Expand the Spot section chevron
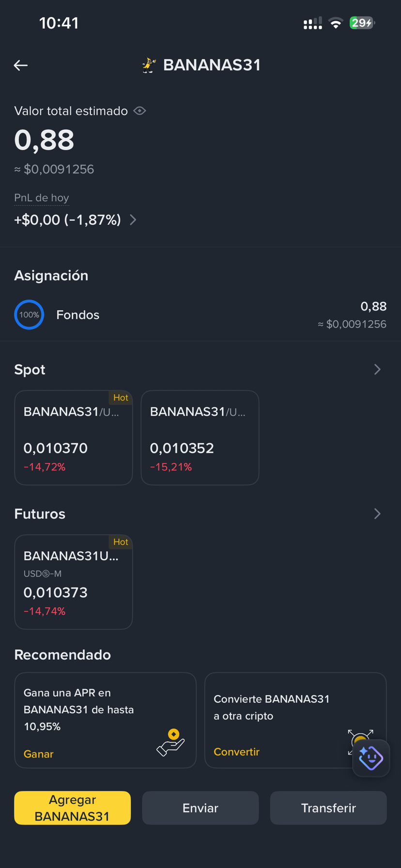The width and height of the screenshot is (401, 868). coord(377,370)
